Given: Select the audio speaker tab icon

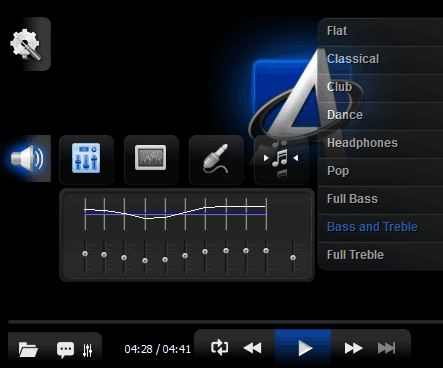Looking at the screenshot, I should click(27, 159).
